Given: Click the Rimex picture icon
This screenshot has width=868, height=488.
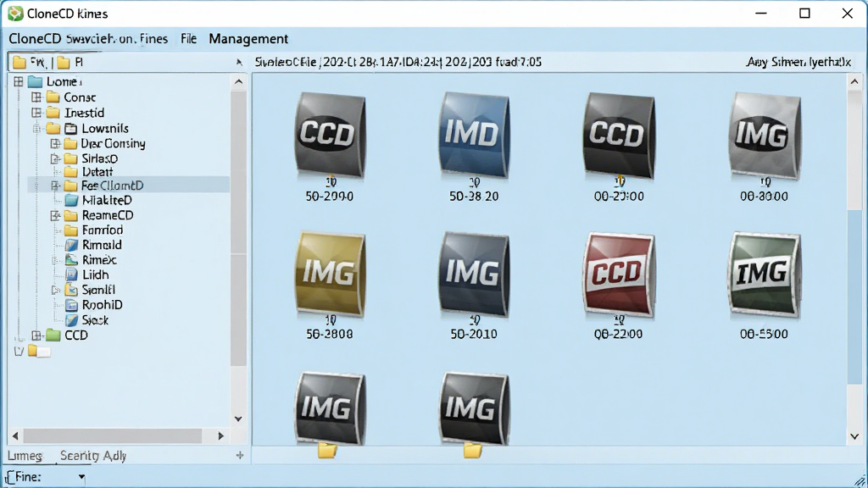Looking at the screenshot, I should pos(71,260).
